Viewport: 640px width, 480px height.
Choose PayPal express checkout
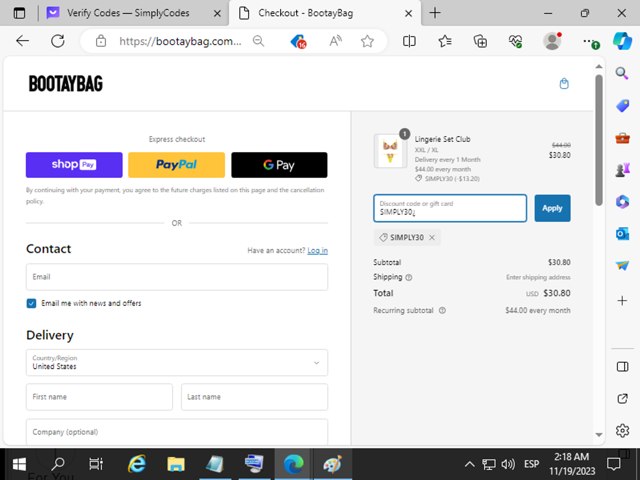tap(176, 165)
